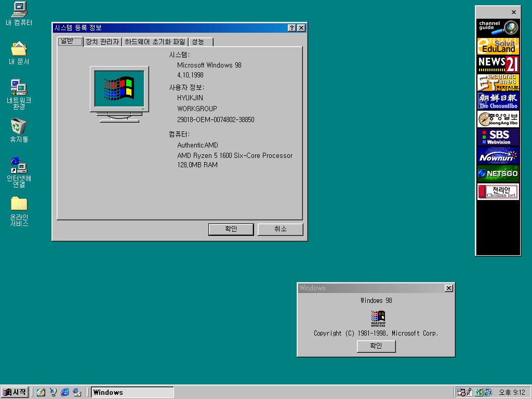Click the pen-shaped Korean IME tray icon
Screen dimensions: 532x399
(470, 392)
